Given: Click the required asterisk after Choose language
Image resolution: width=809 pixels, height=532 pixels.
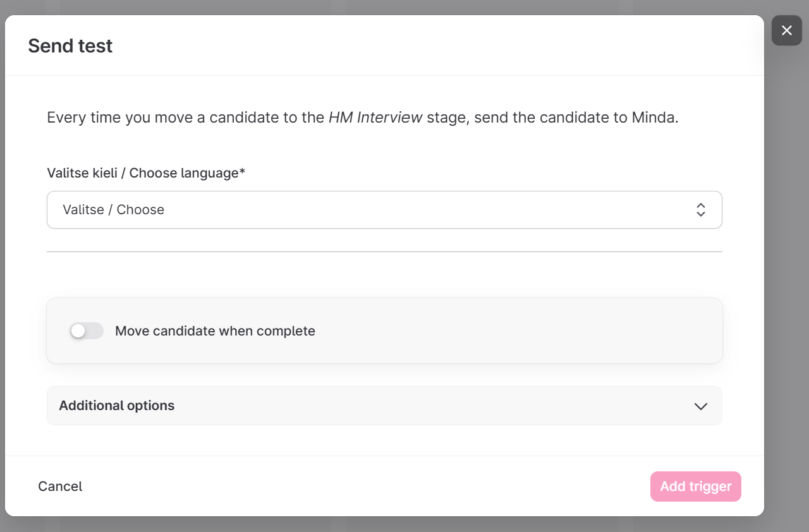Looking at the screenshot, I should pyautogui.click(x=242, y=172).
